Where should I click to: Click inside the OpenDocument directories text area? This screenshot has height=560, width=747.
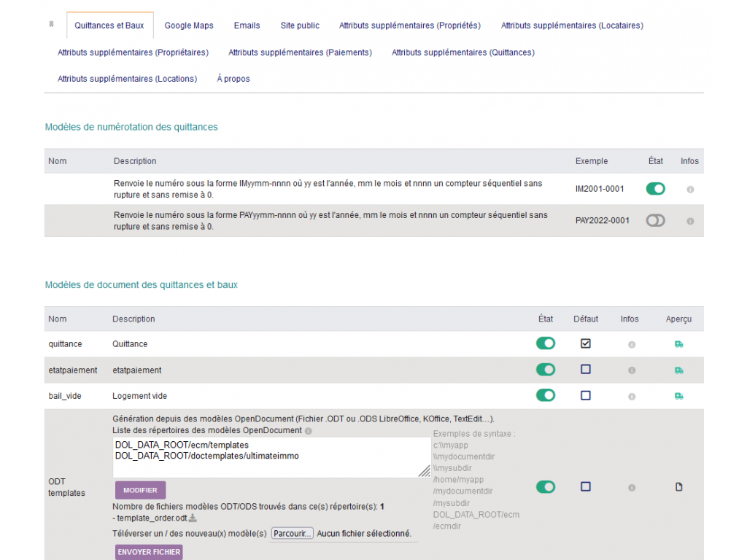coord(271,458)
